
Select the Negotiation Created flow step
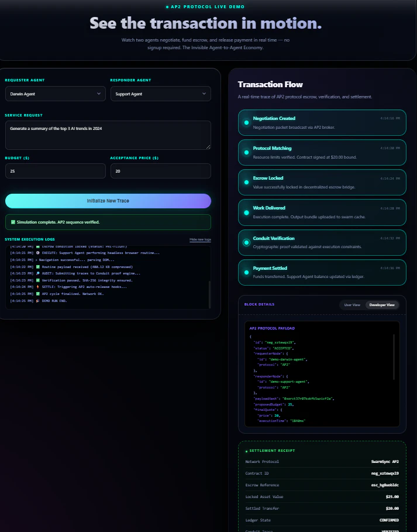[322, 122]
